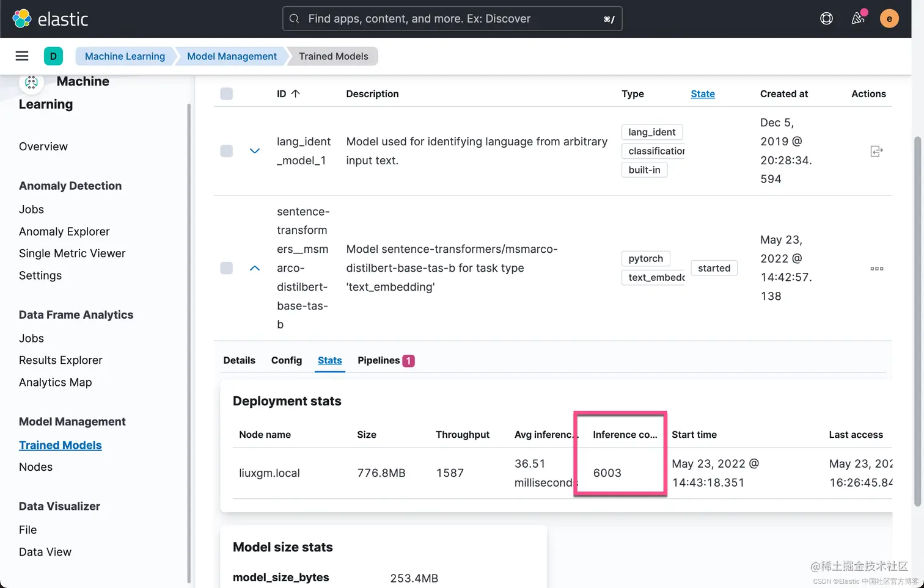Click the lang_ident type badge
Screen dimensions: 924x588
652,132
